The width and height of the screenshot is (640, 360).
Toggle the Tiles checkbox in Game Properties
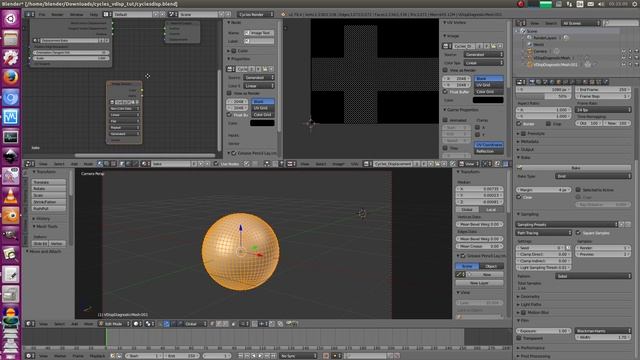point(445,148)
